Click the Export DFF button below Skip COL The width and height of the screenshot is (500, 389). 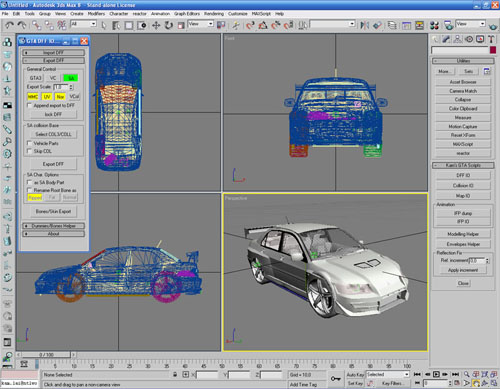(x=53, y=164)
